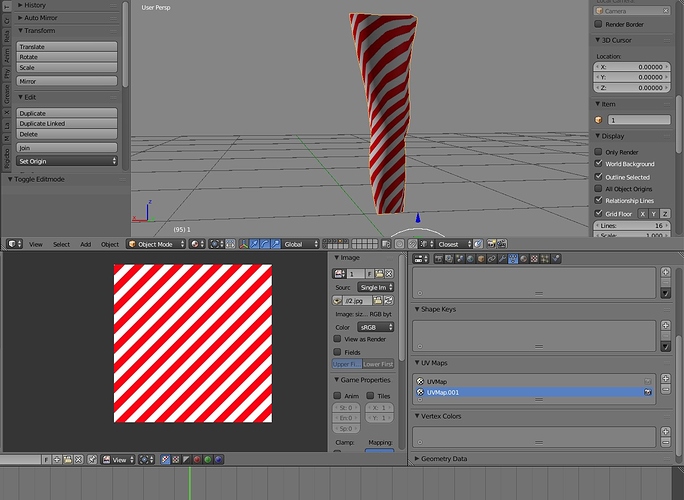The width and height of the screenshot is (684, 500).
Task: Disable the Relationship Lines checkbox
Action: pyautogui.click(x=598, y=200)
